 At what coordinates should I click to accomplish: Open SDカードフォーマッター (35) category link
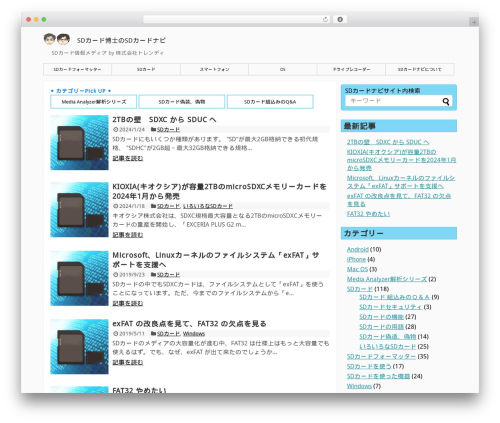[x=381, y=357]
